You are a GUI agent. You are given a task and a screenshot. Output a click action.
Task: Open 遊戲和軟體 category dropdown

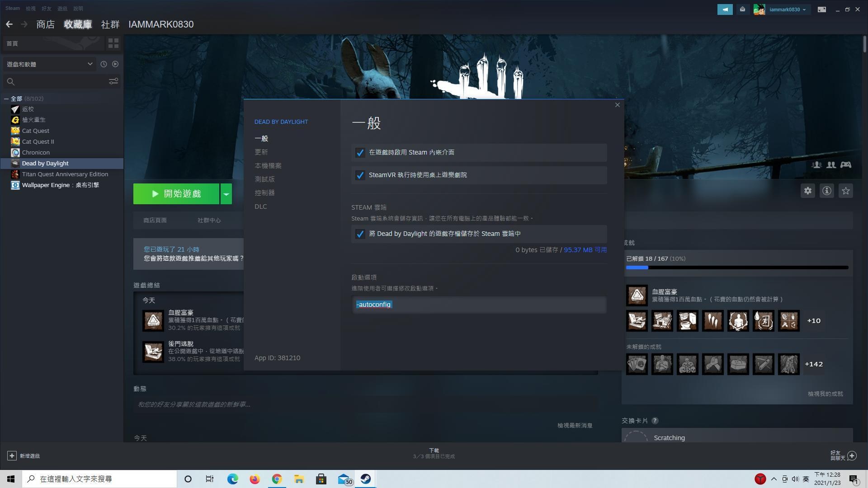coord(49,64)
